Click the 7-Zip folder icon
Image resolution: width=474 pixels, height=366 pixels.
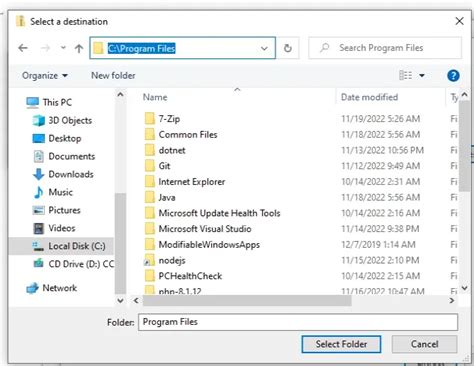pos(150,119)
